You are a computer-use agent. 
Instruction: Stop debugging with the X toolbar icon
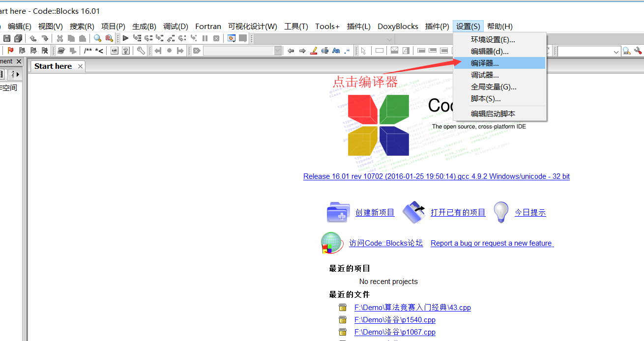click(216, 38)
